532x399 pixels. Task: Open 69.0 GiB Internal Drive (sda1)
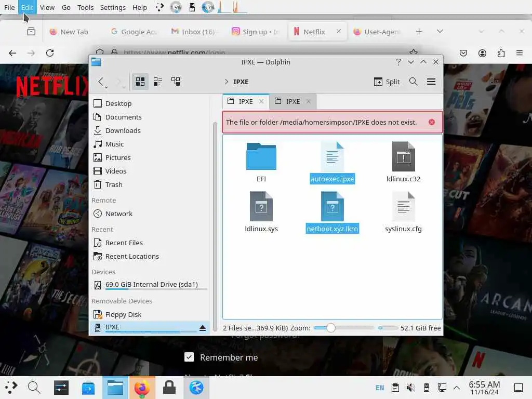click(150, 285)
